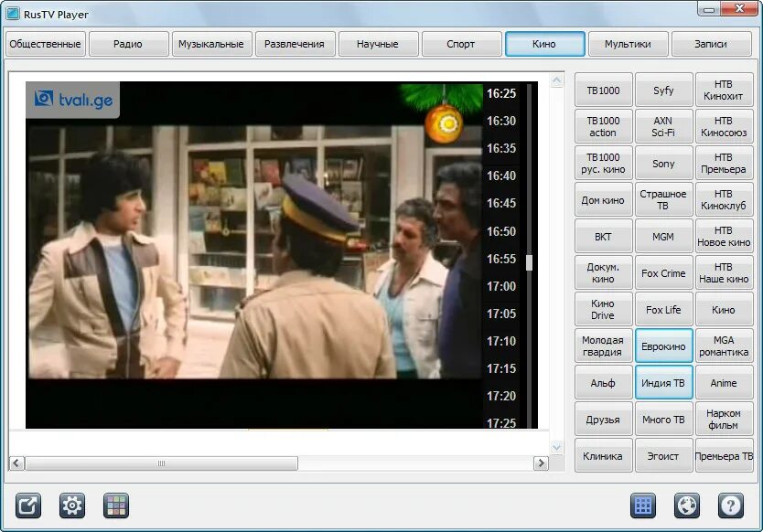Play the НТВ Премьера channel
Image resolution: width=763 pixels, height=532 pixels.
click(724, 164)
